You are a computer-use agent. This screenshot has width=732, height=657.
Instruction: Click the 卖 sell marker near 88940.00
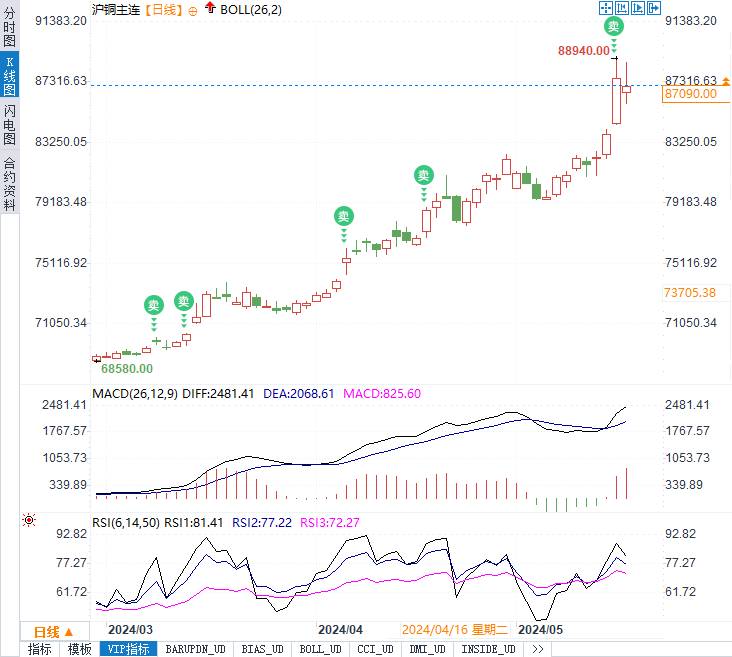(614, 27)
